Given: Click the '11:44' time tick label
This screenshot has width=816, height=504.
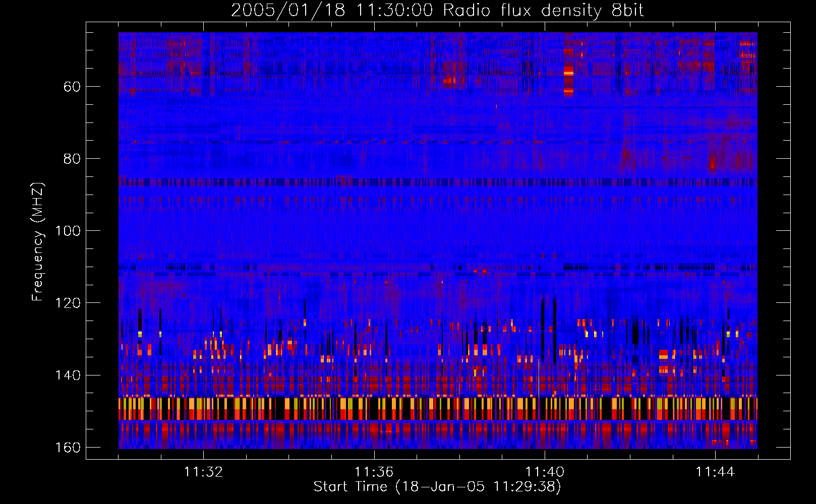Looking at the screenshot, I should point(715,472).
